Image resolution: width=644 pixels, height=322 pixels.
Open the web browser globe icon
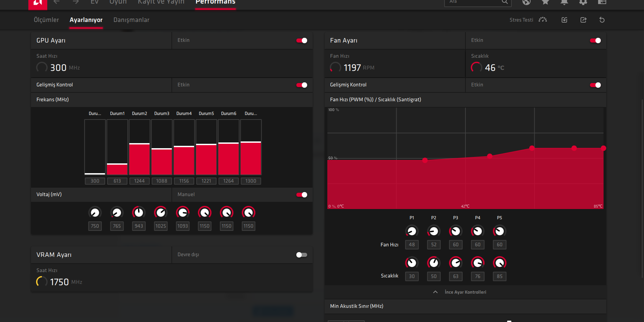click(527, 2)
